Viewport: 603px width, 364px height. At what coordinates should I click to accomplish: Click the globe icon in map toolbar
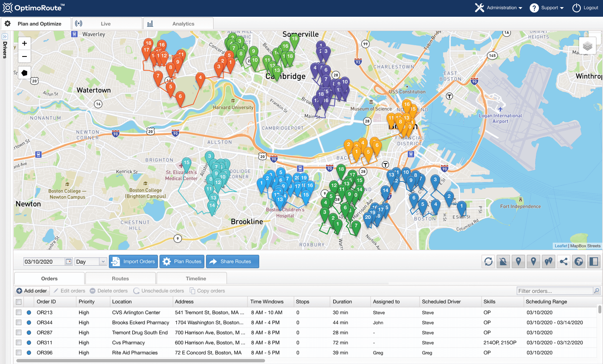pos(579,261)
